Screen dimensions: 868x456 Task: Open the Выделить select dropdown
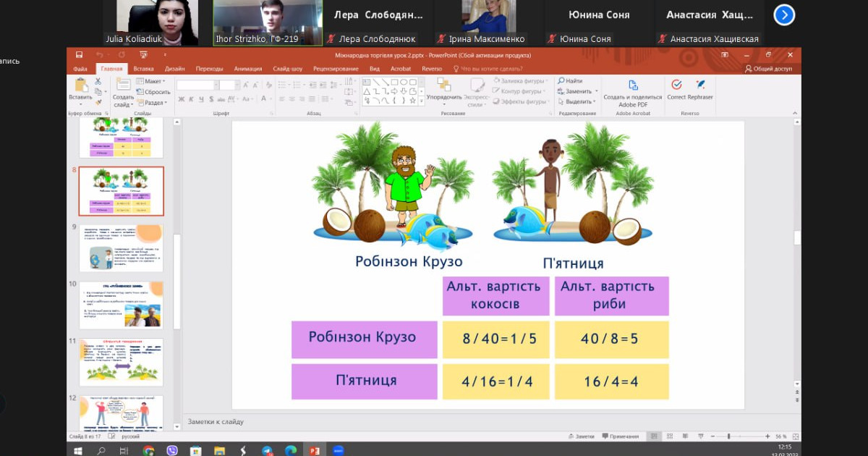(575, 101)
